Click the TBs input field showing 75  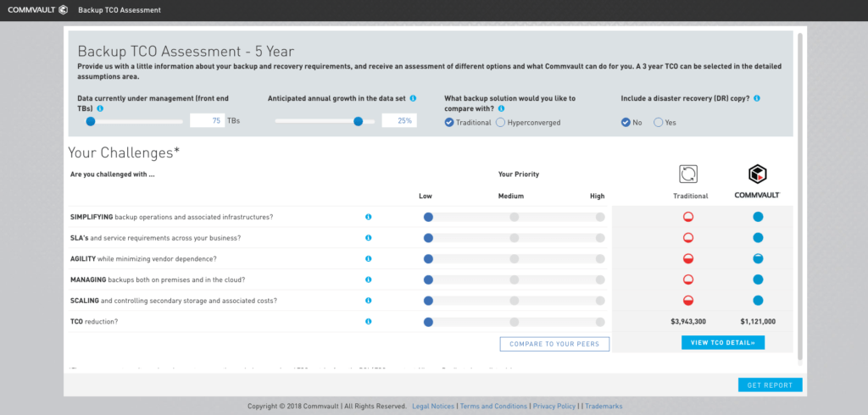207,120
